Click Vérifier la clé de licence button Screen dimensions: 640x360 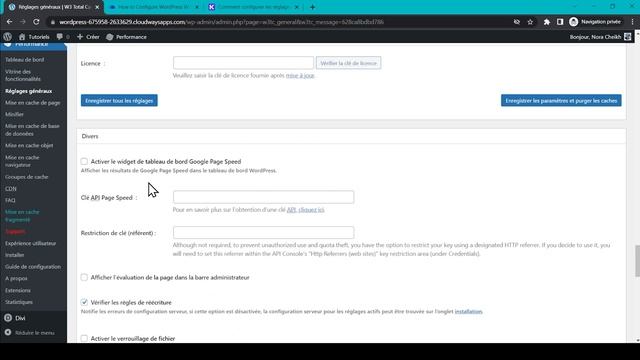point(349,63)
